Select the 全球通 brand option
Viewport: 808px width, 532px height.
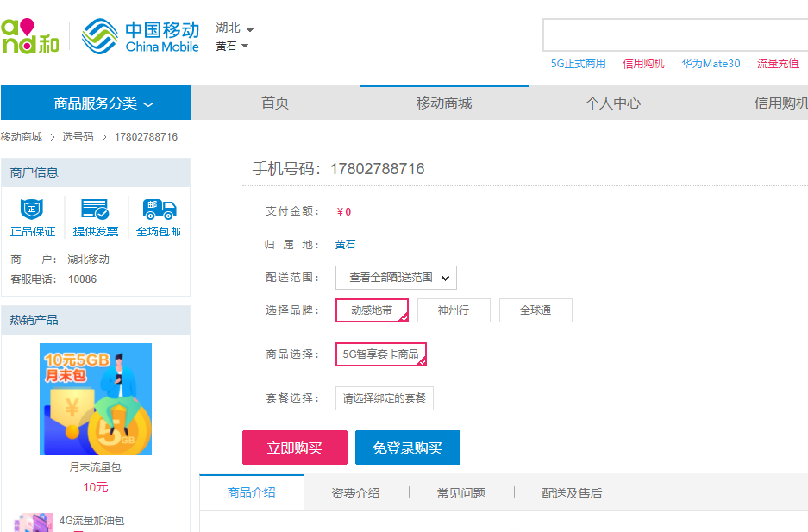(x=536, y=310)
